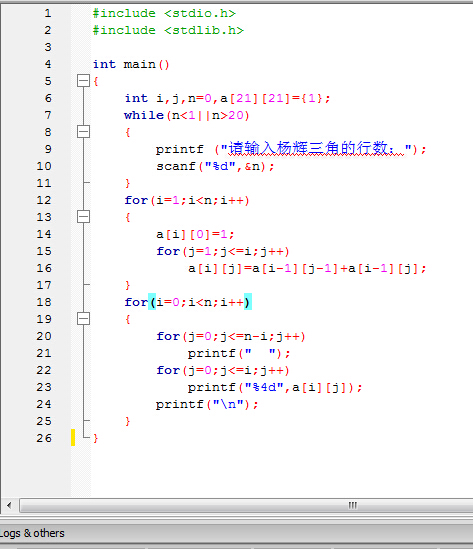Click the for(i=1;i<n;i++) line
Viewport: 473px width, 549px height.
[187, 200]
